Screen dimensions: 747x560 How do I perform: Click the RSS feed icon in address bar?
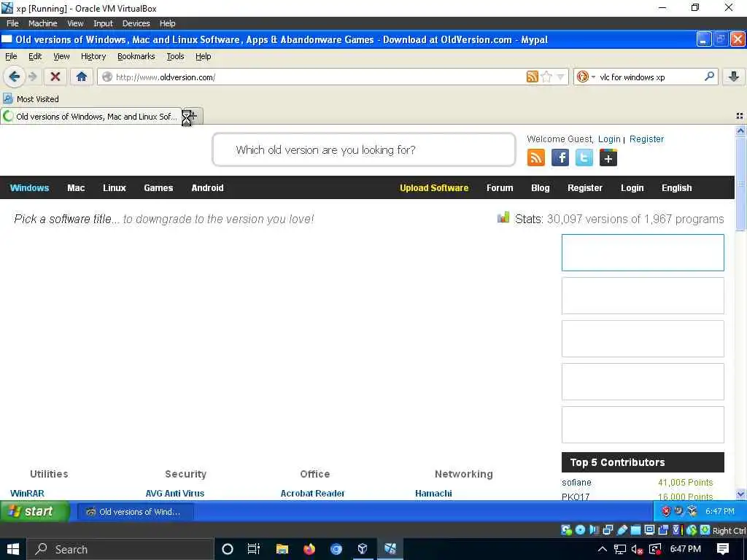(x=532, y=77)
